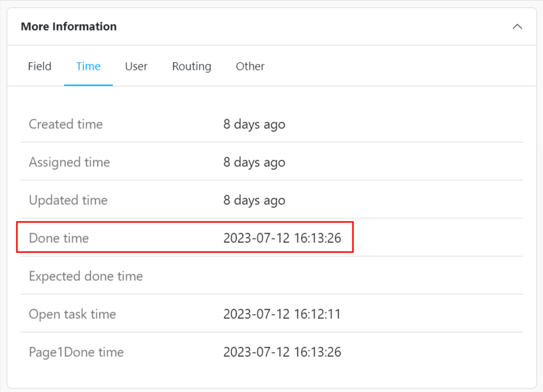Image resolution: width=543 pixels, height=392 pixels.
Task: Click the Updated time label
Action: tap(68, 200)
